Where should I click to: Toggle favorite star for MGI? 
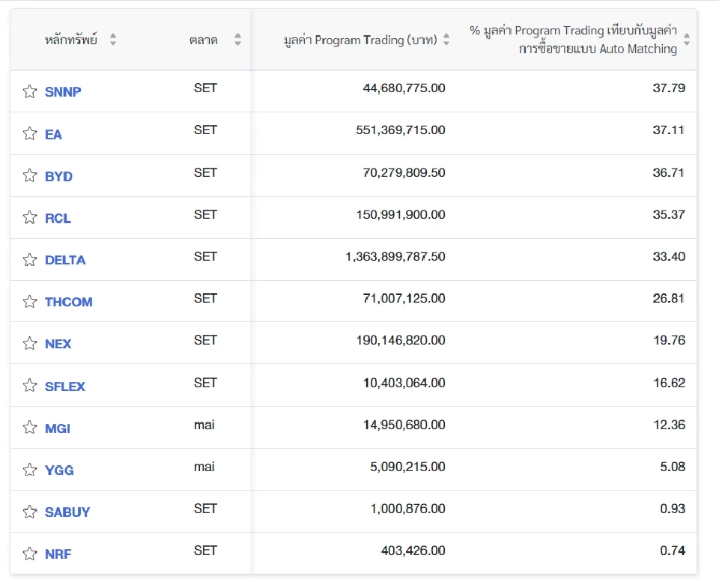[x=30, y=428]
